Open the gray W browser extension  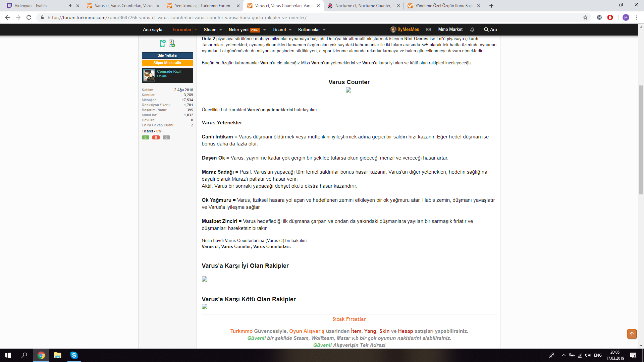(x=599, y=17)
